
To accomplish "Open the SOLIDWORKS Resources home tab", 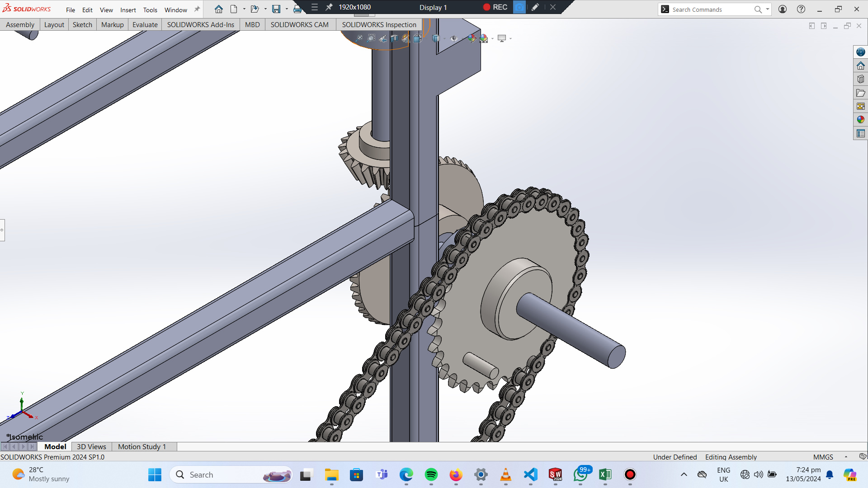I will (x=860, y=66).
